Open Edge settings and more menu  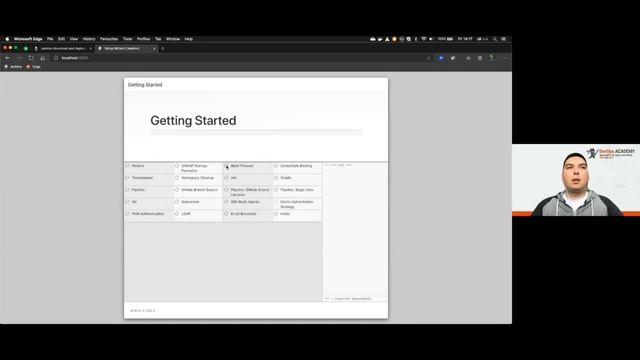[504, 58]
